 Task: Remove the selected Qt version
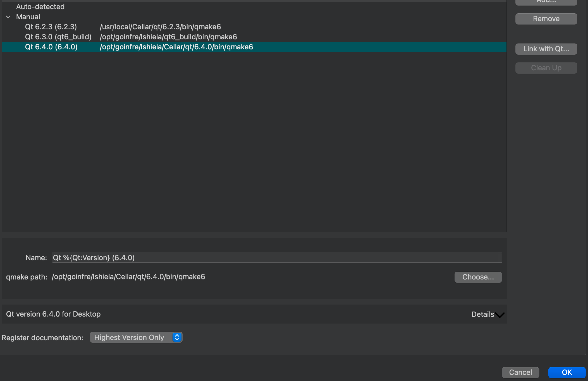[x=546, y=19]
